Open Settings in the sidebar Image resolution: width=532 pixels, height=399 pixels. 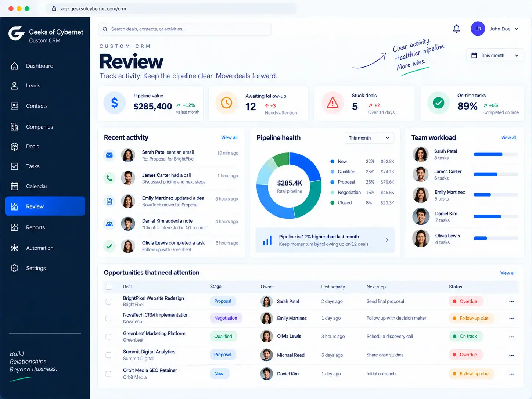(x=45, y=268)
